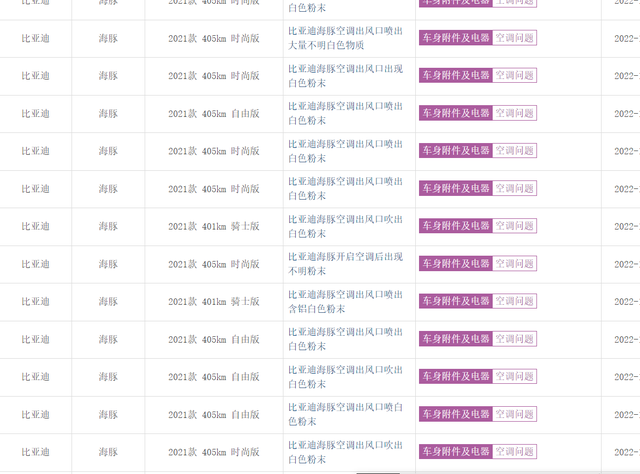The height and width of the screenshot is (474, 640).
Task: Click 比亚迪 brand in the 含铝白色粉末 row
Action: pyautogui.click(x=35, y=302)
